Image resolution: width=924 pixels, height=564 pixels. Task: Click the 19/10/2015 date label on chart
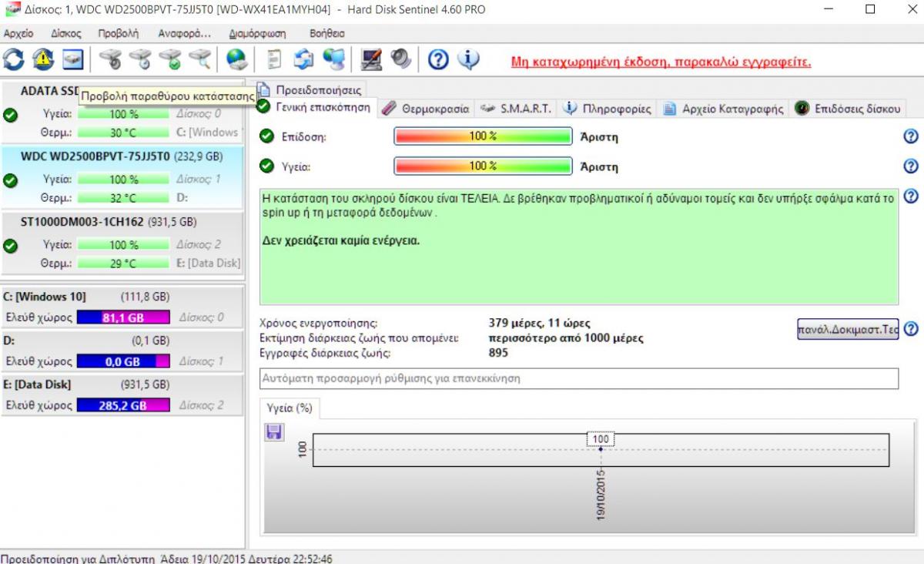point(601,494)
